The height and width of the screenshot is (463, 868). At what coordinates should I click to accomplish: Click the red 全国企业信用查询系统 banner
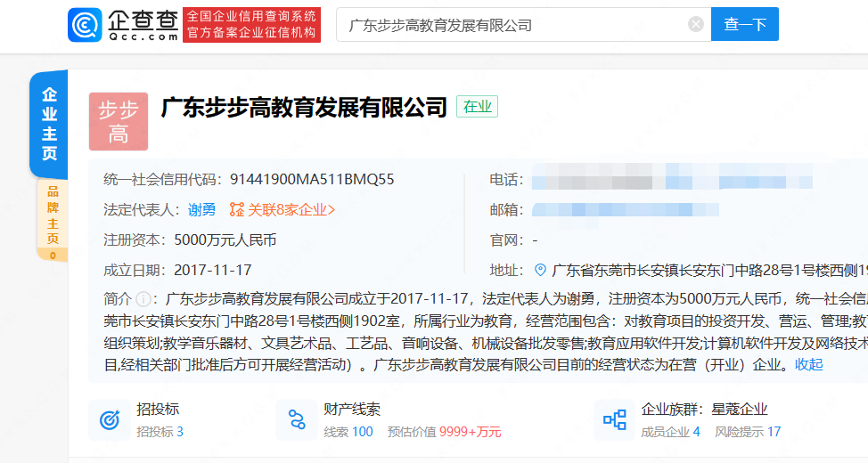[252, 25]
